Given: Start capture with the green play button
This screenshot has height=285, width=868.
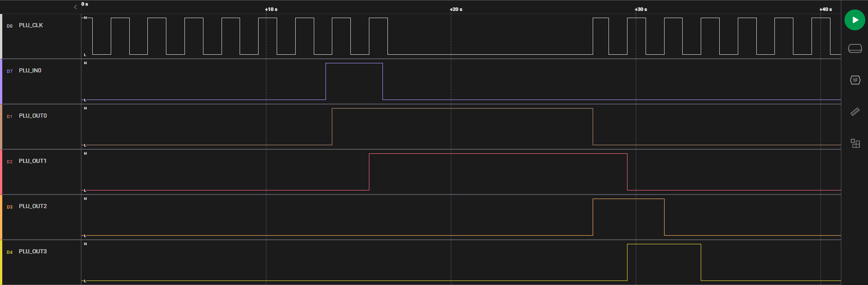Looking at the screenshot, I should point(854,20).
